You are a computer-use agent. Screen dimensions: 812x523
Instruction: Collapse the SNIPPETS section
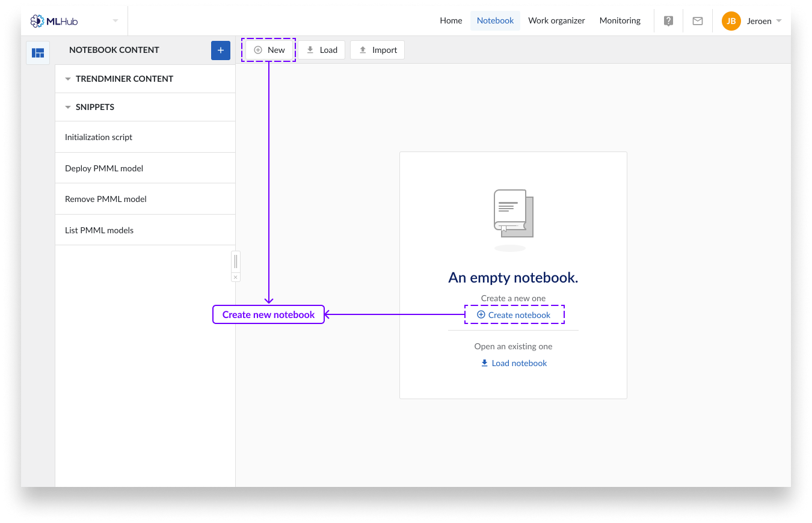click(x=68, y=107)
